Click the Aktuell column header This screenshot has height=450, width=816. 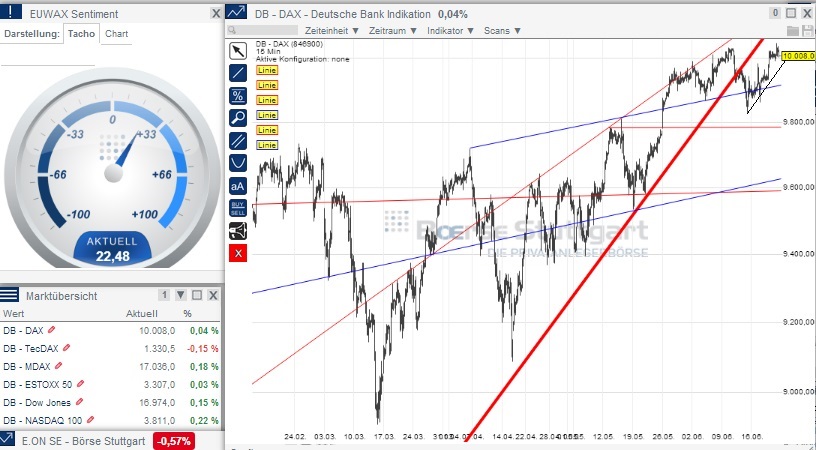(x=142, y=313)
